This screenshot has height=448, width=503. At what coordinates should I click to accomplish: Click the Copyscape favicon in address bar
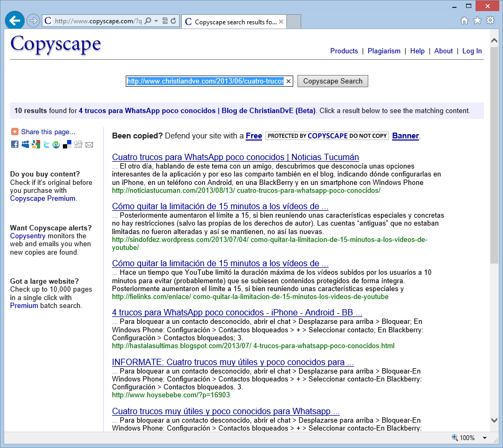(48, 21)
